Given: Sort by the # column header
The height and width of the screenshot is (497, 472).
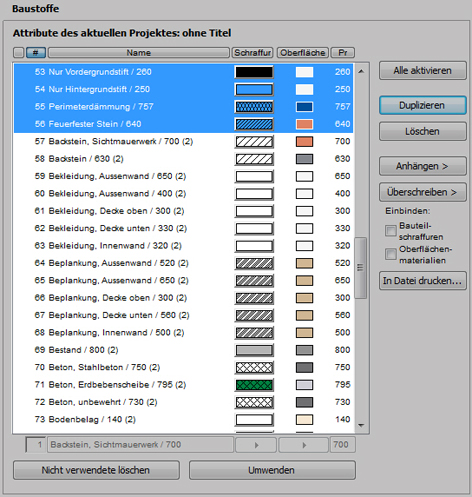Looking at the screenshot, I should click(36, 53).
